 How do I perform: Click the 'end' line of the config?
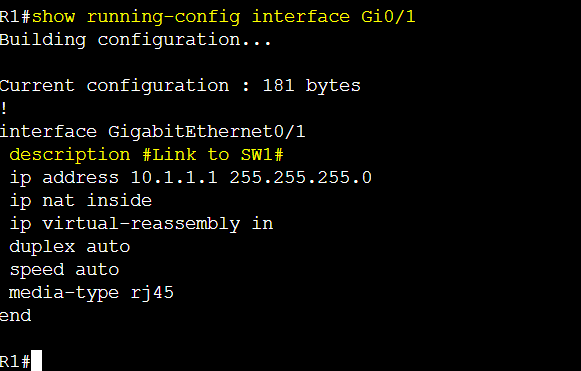pyautogui.click(x=16, y=315)
